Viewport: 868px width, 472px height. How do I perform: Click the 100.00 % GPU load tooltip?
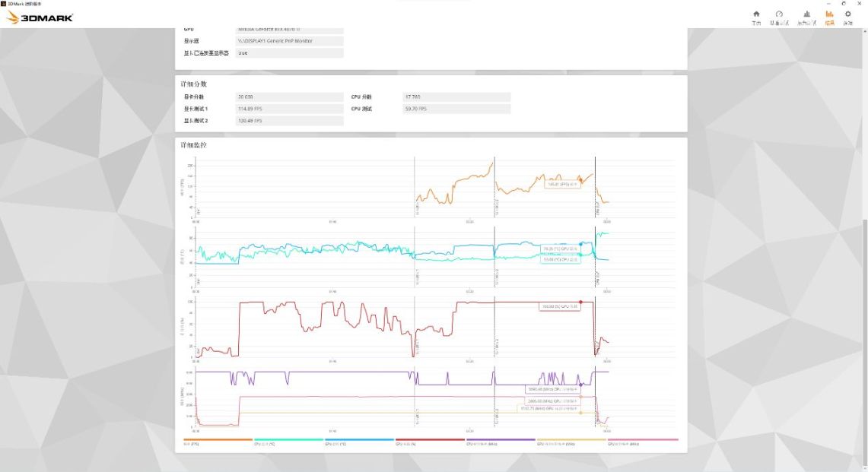coord(560,306)
